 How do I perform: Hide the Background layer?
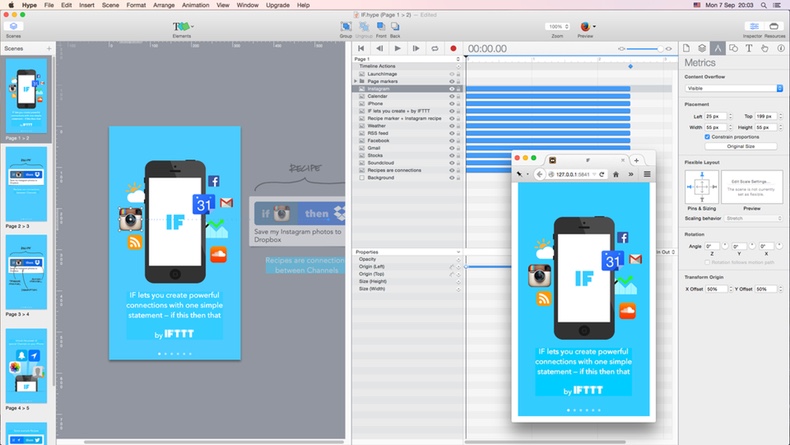click(451, 178)
